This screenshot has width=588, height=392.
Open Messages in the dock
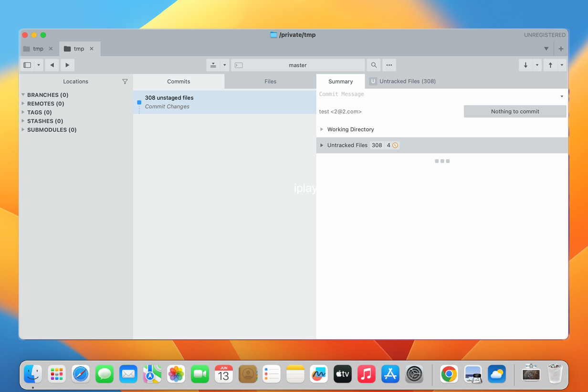click(105, 374)
